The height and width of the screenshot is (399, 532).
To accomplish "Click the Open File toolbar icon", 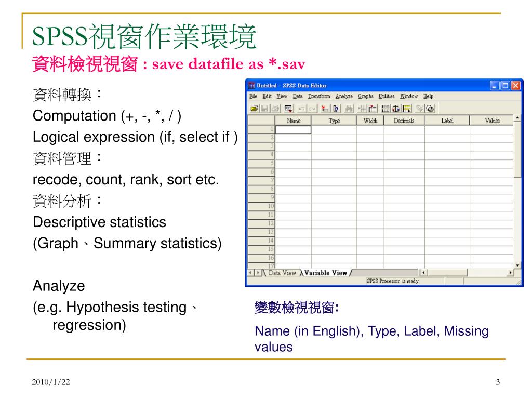I will (x=255, y=109).
